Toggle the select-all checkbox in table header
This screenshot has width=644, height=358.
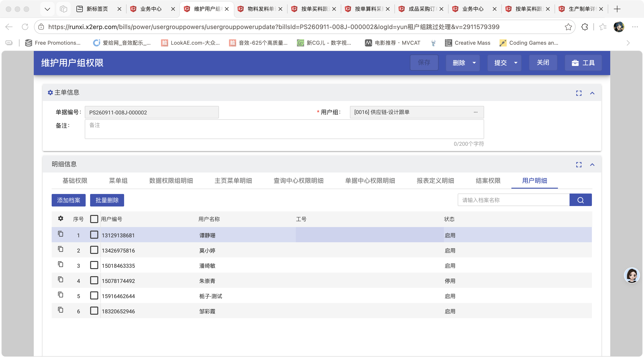94,219
